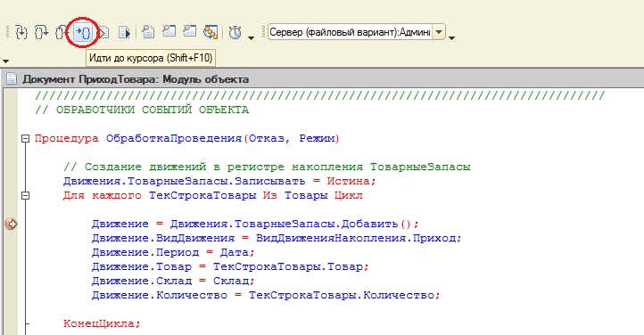Click the parameter Режим in the procedure header

click(317, 139)
